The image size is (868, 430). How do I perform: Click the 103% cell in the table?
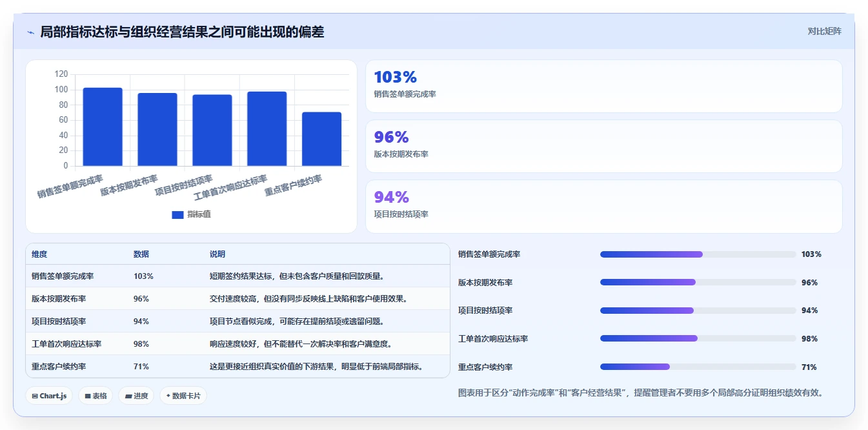tap(143, 276)
